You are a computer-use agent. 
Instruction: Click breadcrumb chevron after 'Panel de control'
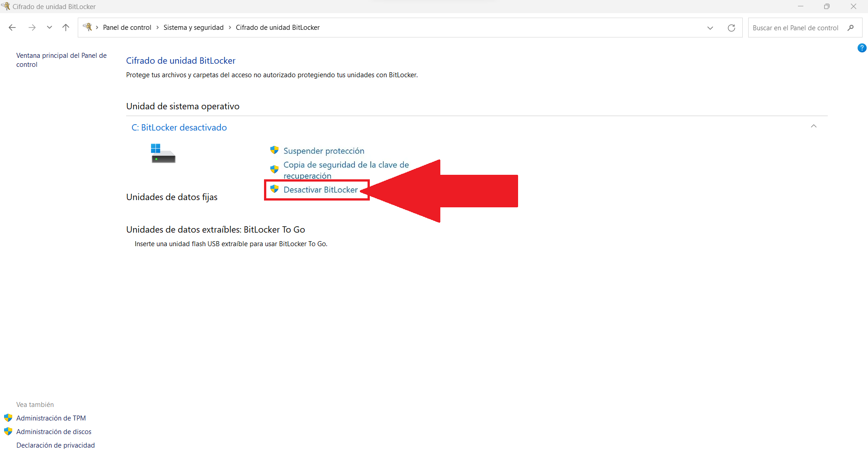158,28
